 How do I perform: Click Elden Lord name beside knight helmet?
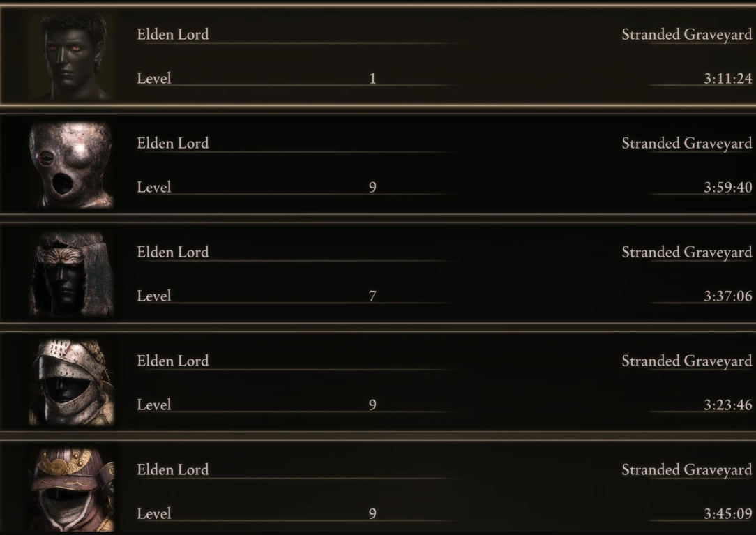click(x=172, y=361)
